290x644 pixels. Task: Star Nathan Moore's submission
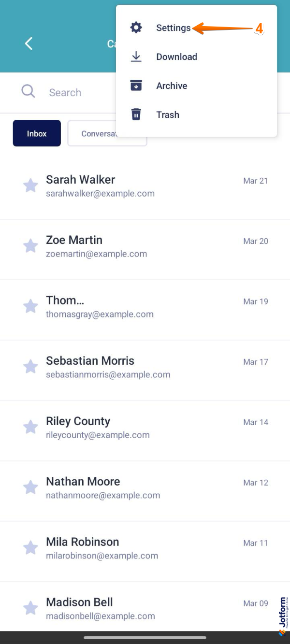[x=31, y=487]
